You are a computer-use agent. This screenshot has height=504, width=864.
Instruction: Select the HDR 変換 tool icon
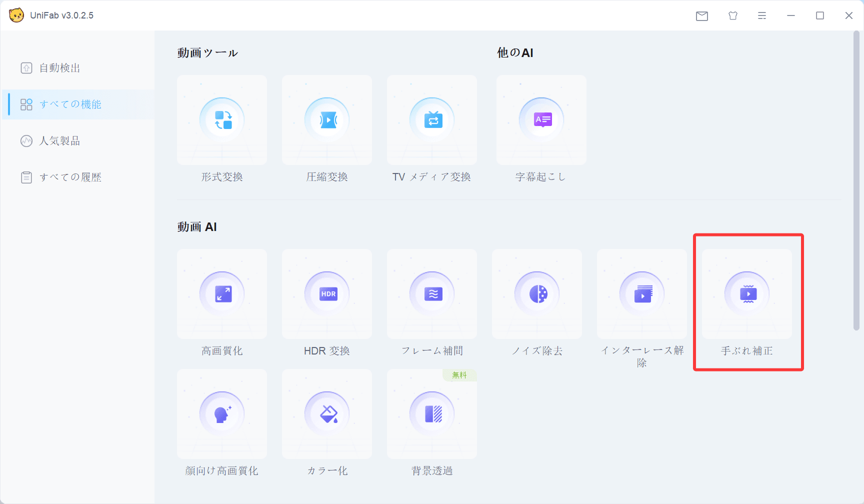coord(327,294)
